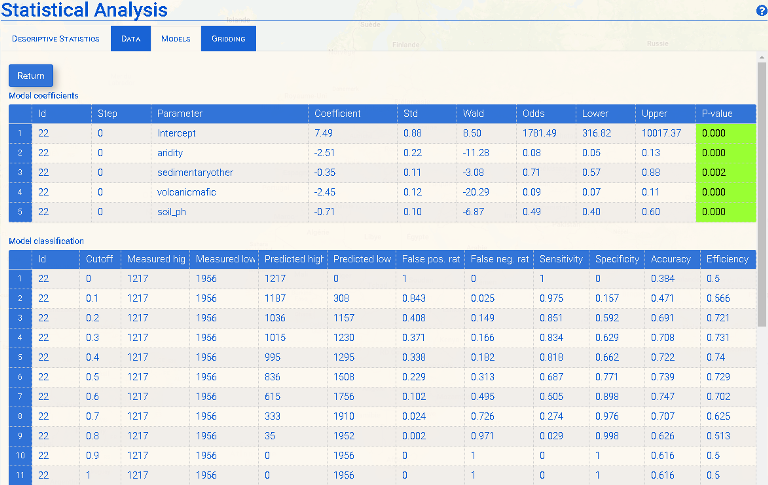
Task: Click the Efficiency column header
Action: 726,259
